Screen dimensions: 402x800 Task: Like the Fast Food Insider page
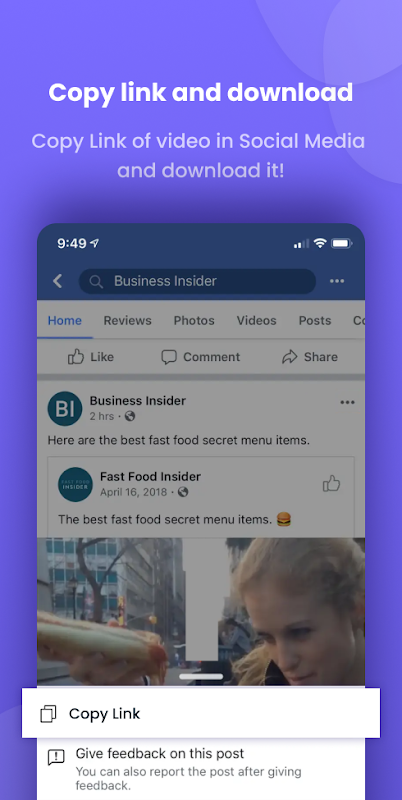click(x=331, y=484)
